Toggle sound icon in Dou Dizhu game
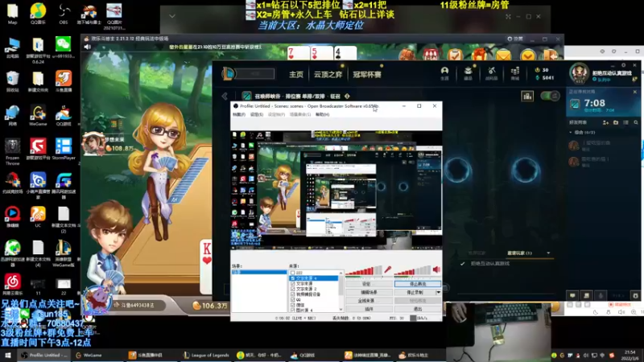 (x=88, y=47)
